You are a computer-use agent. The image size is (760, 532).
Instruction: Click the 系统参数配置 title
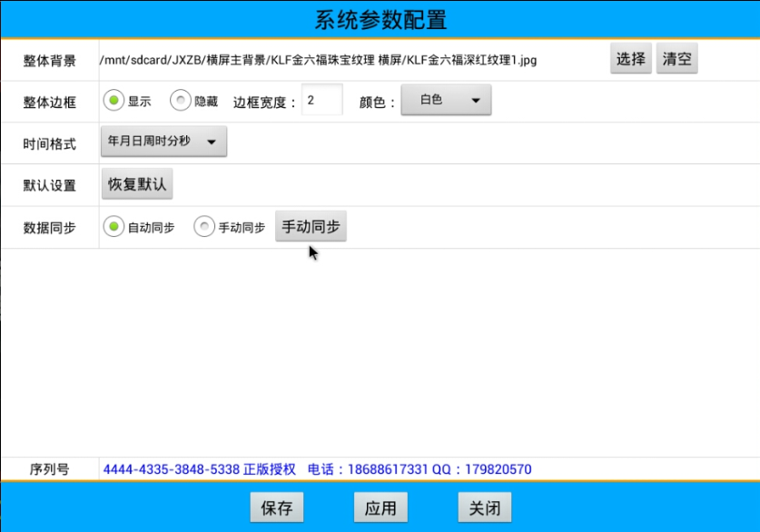click(x=380, y=20)
